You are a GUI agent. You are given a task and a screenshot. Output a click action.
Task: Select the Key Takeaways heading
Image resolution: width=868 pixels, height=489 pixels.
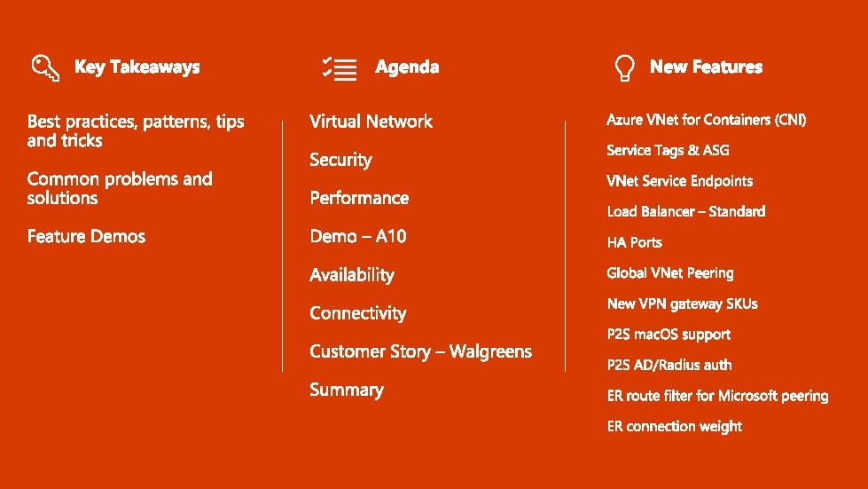137,67
